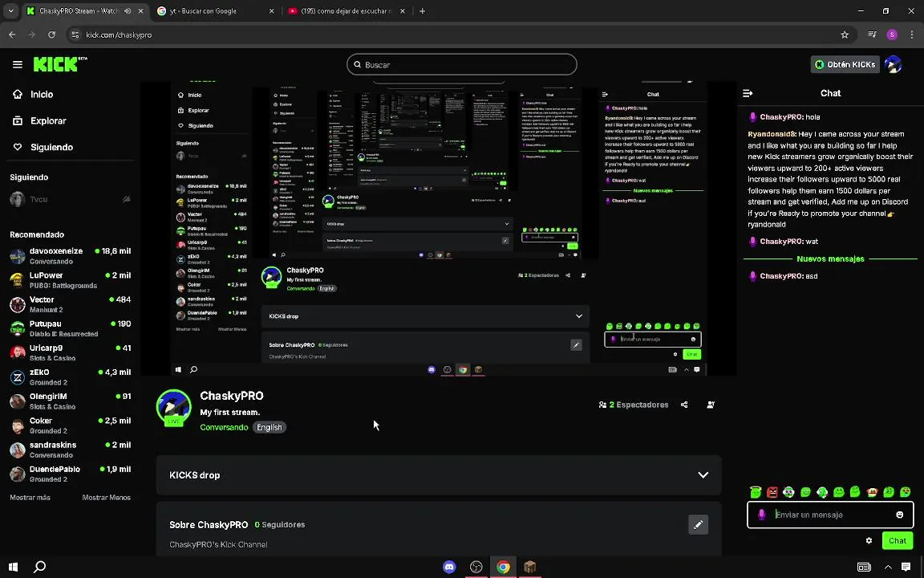Open Discord from the taskbar
Image resolution: width=924 pixels, height=578 pixels.
coord(449,567)
